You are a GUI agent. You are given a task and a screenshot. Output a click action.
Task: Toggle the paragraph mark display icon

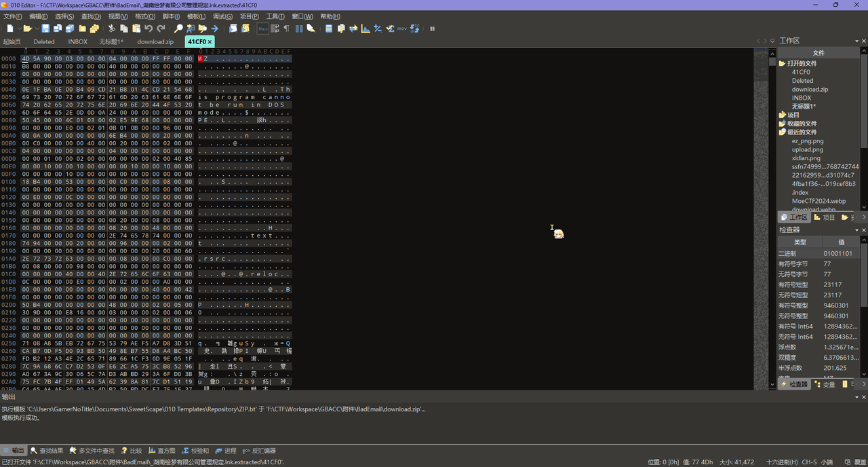(x=286, y=29)
